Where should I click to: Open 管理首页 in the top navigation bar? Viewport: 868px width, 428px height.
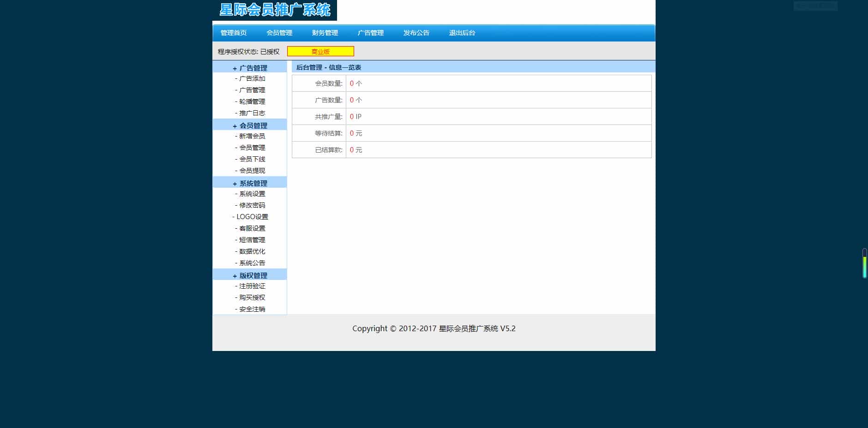point(234,33)
